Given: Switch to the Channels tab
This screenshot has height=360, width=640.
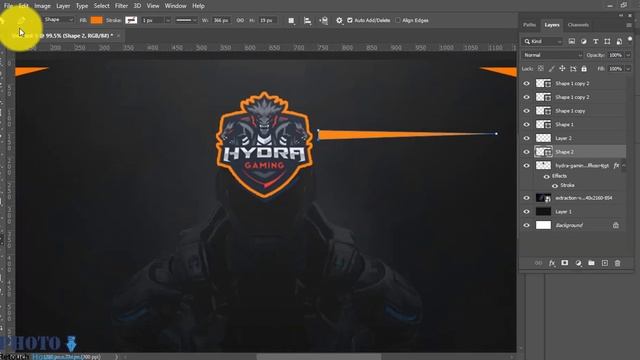Looking at the screenshot, I should (x=578, y=25).
